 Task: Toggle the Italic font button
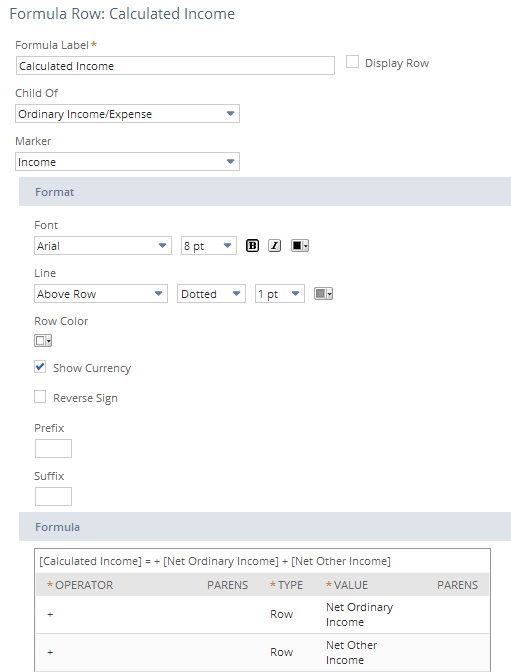tap(274, 246)
